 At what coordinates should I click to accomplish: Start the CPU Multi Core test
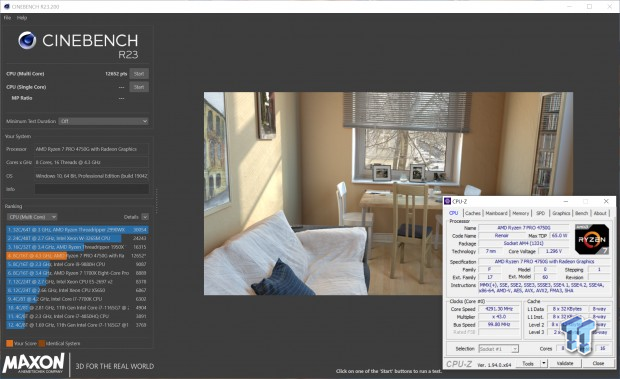click(139, 74)
